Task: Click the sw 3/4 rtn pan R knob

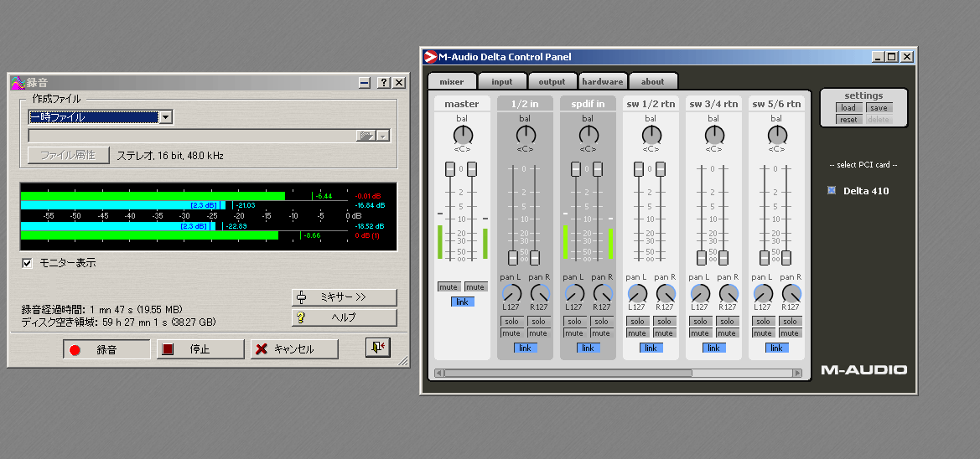Action: tap(729, 293)
